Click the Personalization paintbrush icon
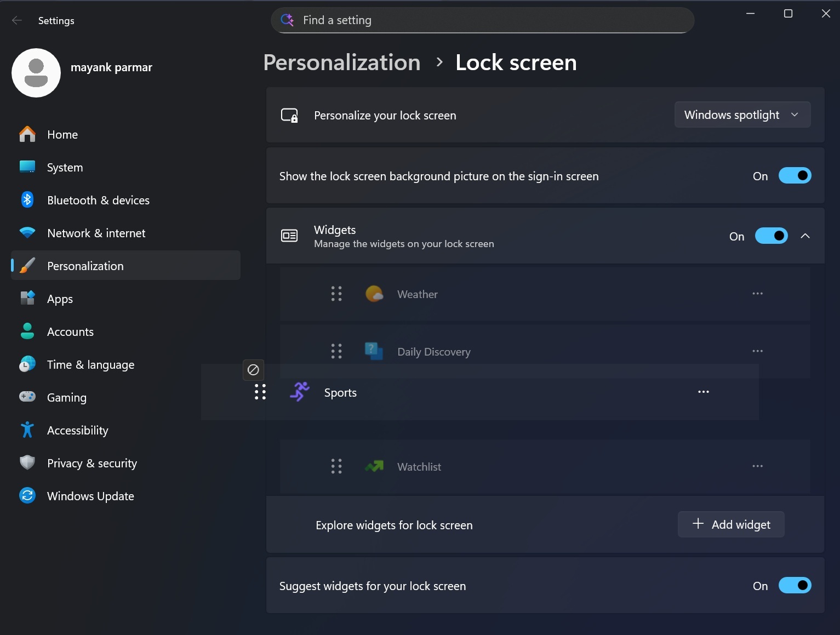The image size is (840, 635). pyautogui.click(x=27, y=266)
